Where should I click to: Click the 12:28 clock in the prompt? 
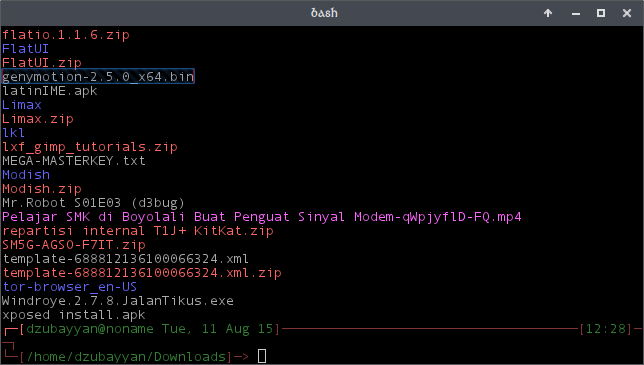[x=606, y=329]
